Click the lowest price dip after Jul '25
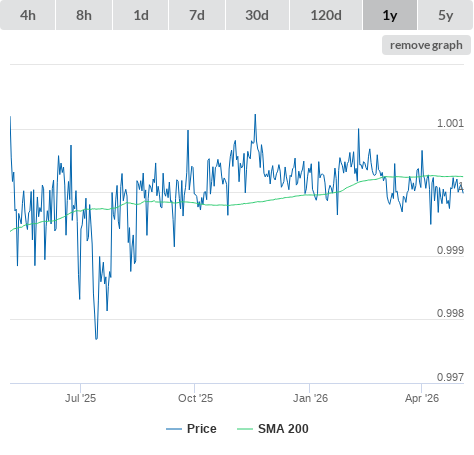 coord(96,339)
